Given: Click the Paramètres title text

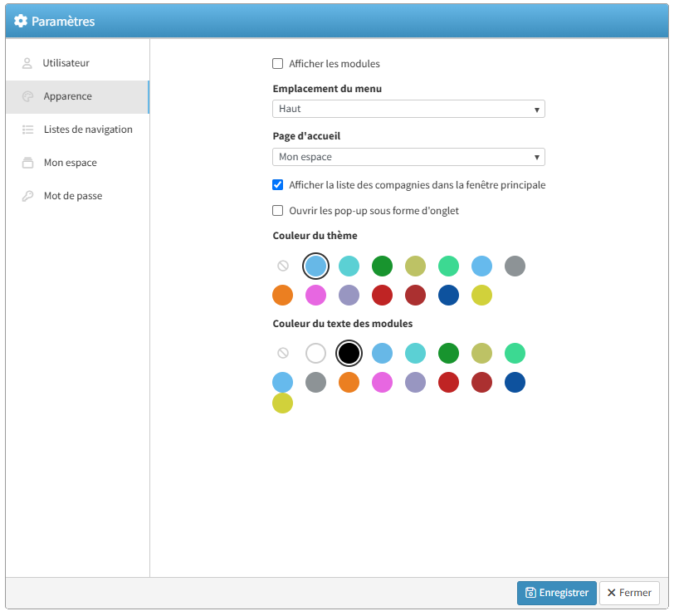Looking at the screenshot, I should pyautogui.click(x=63, y=22).
